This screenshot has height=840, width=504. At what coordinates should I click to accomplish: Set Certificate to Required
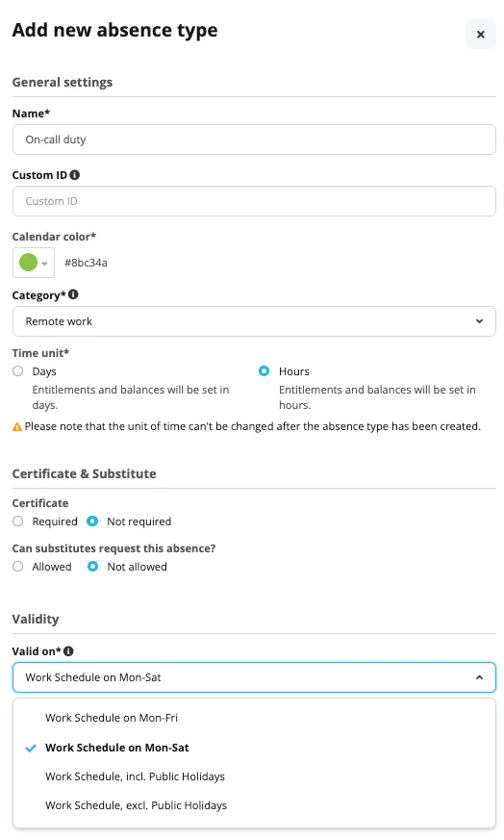(18, 521)
